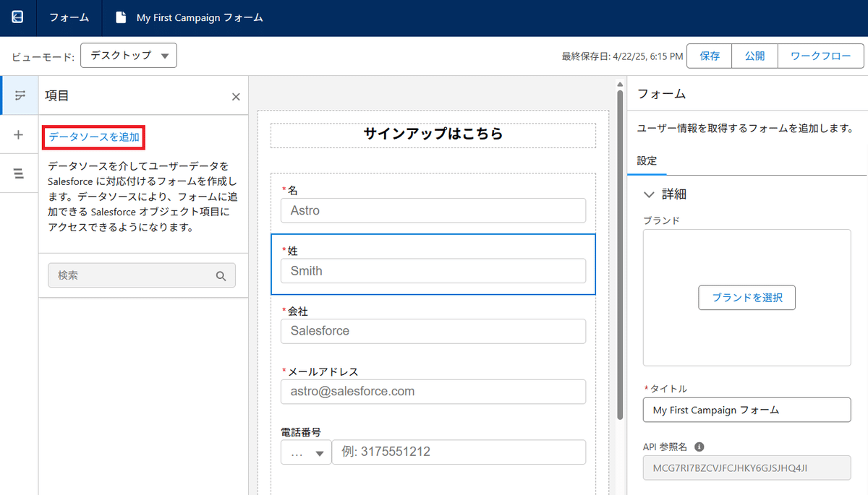Click the back/exit icon in top-left header
Screen dimensions: 868x495
pos(18,17)
